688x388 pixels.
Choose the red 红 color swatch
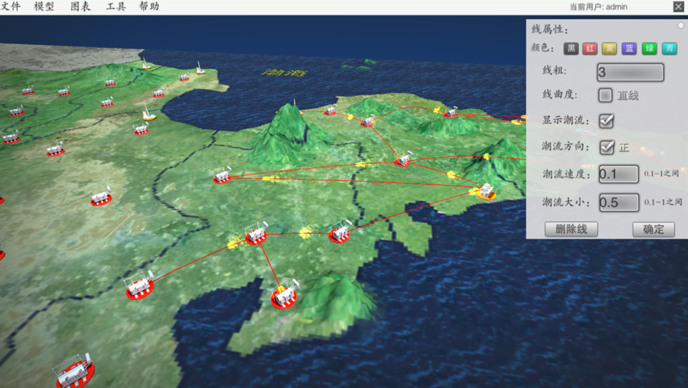(590, 48)
